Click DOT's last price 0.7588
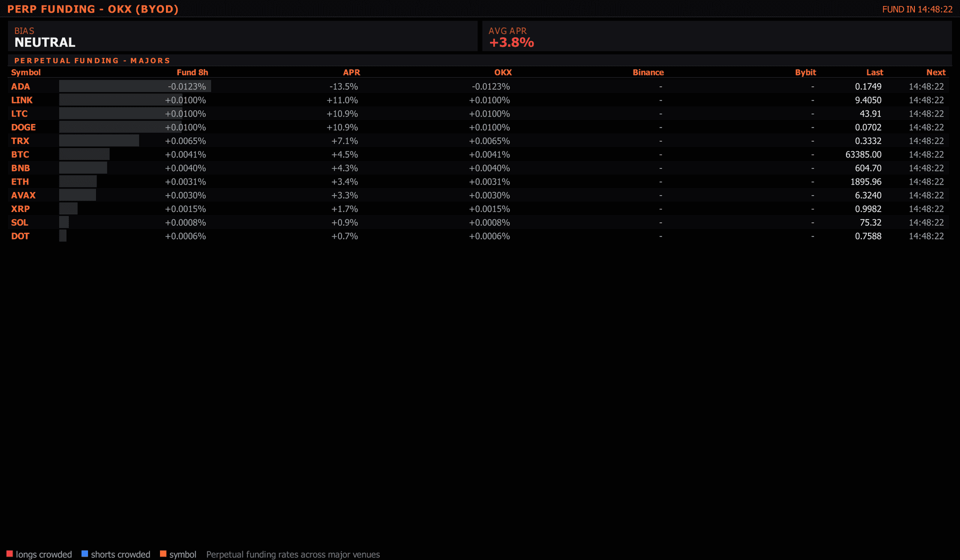The width and height of the screenshot is (960, 560). [868, 236]
